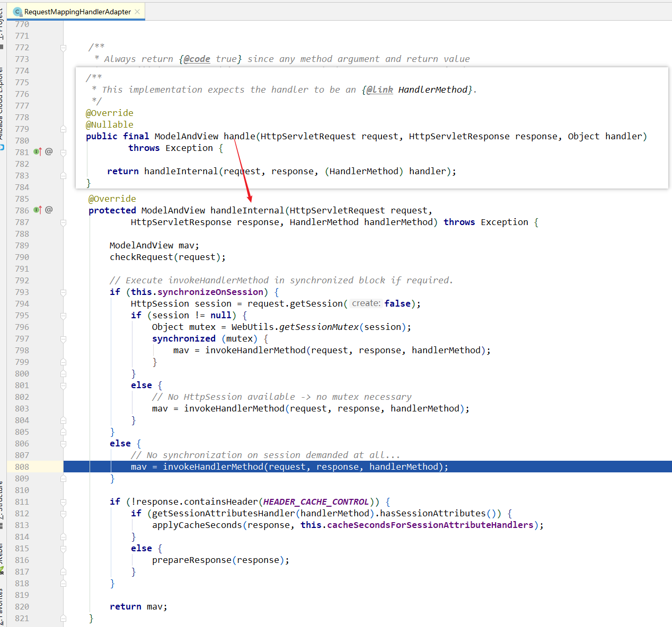Click cacheSecondsForSessionAttributeHandlers field

coord(430,525)
